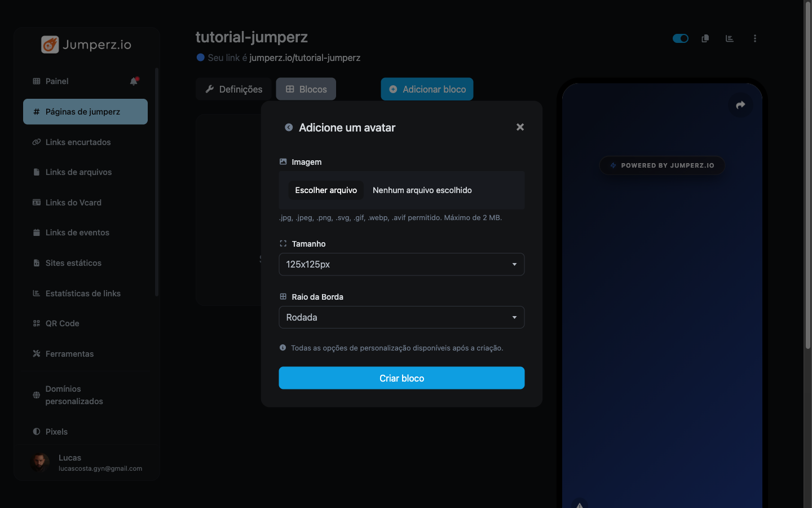Open the Raio da Borda dropdown

tap(401, 317)
